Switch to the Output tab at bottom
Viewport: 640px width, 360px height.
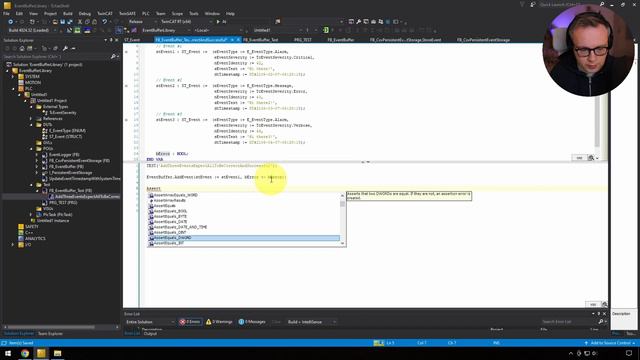[x=150, y=333]
